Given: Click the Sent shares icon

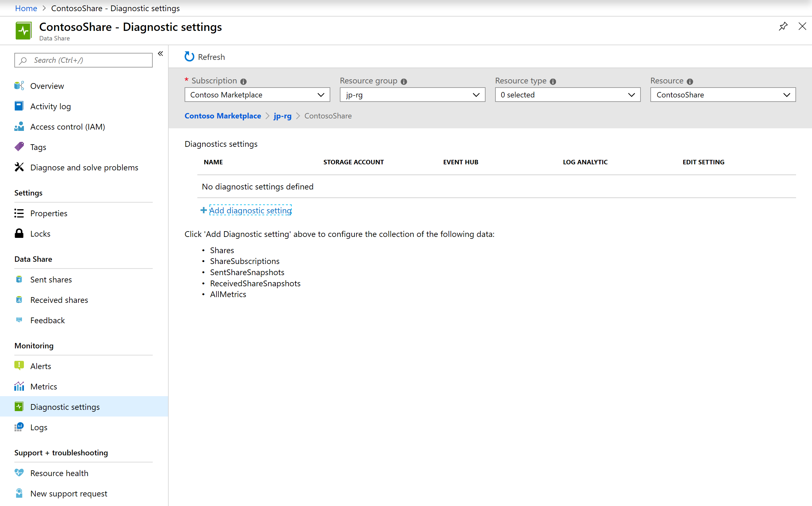Looking at the screenshot, I should (19, 279).
